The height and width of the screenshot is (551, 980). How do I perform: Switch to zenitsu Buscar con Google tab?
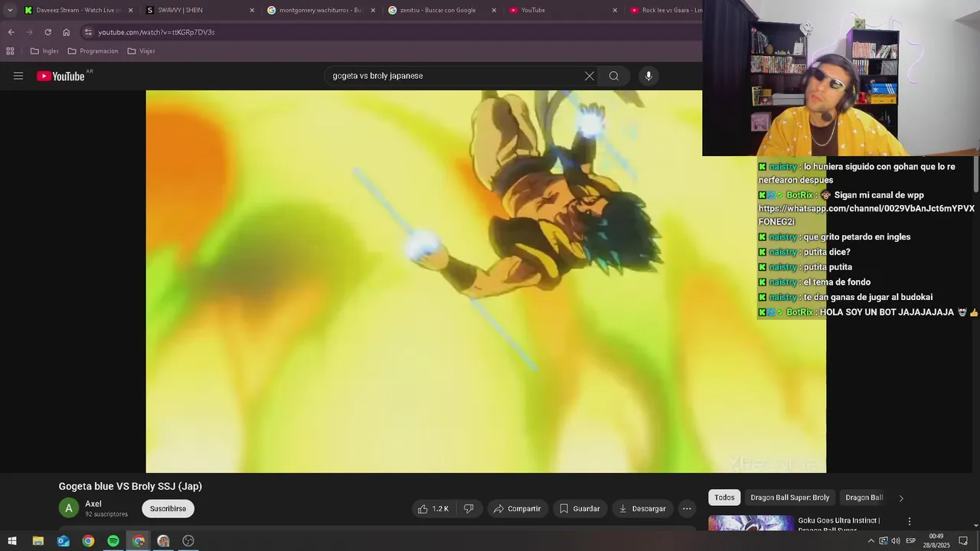(x=436, y=10)
